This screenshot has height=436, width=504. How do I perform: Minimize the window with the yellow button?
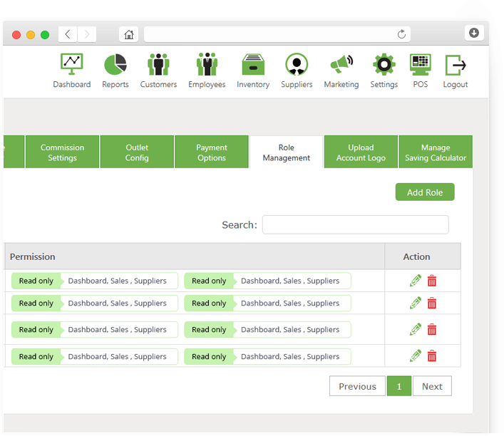tap(31, 35)
